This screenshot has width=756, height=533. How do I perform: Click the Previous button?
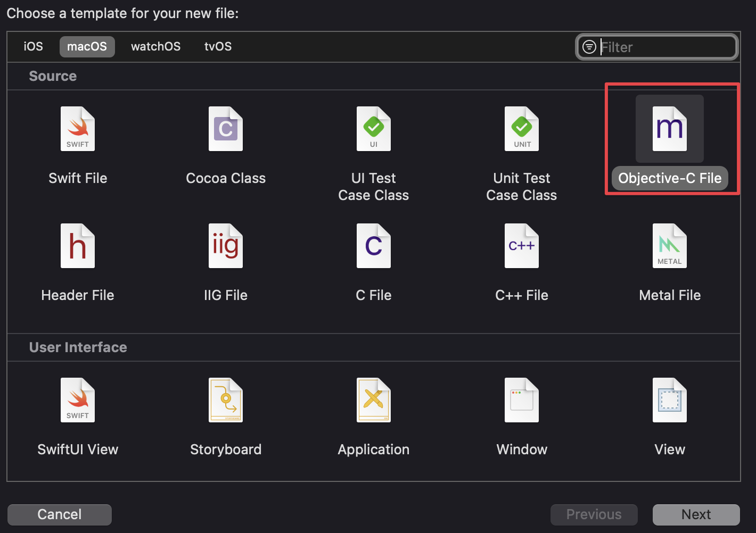594,514
